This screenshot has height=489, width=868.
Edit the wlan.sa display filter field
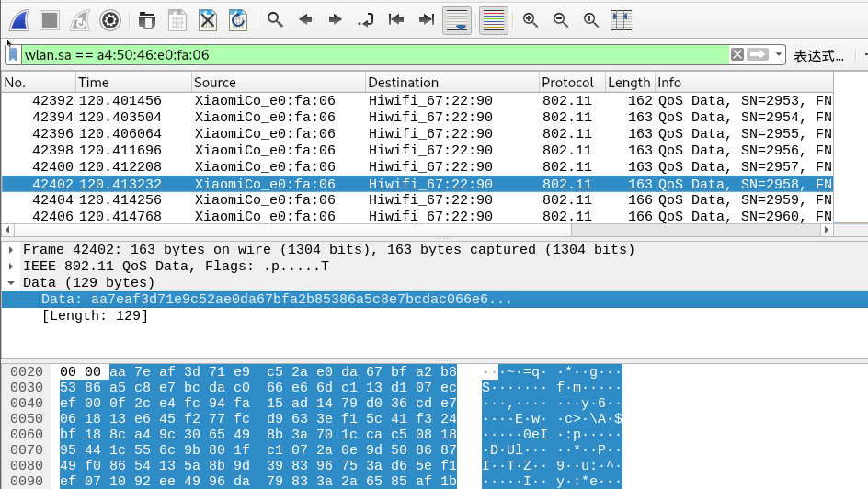(x=375, y=54)
